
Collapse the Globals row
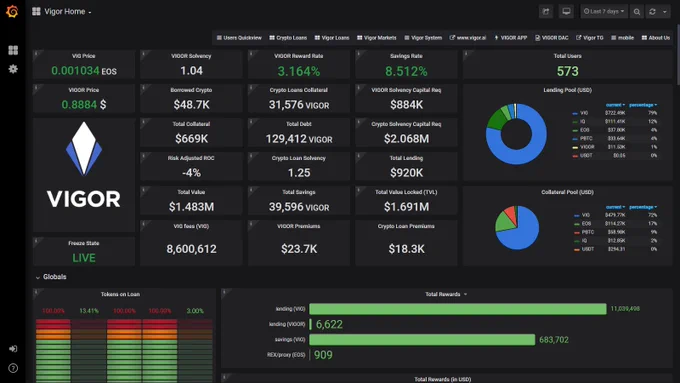51,277
